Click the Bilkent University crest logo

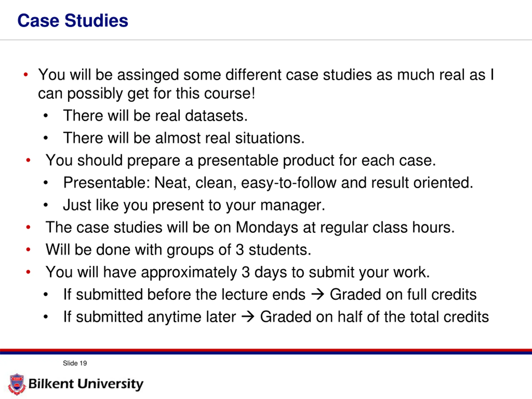(x=17, y=384)
